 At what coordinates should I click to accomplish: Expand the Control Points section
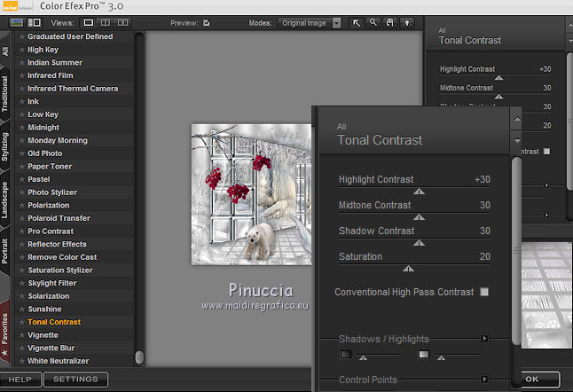484,380
